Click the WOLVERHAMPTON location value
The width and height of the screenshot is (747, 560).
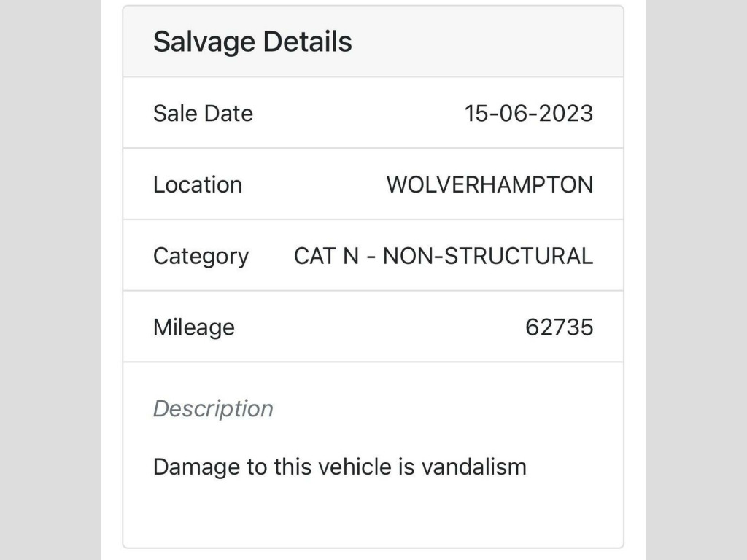489,184
